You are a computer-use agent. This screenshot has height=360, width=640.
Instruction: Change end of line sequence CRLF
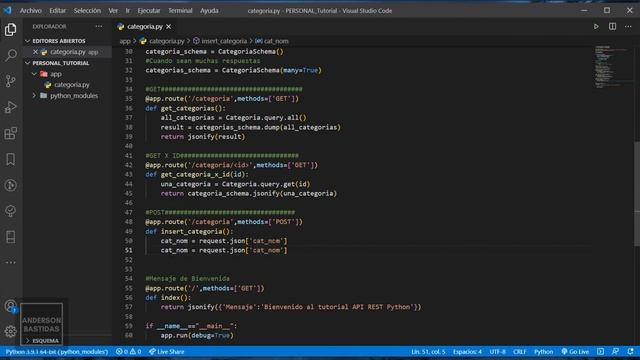[519, 351]
